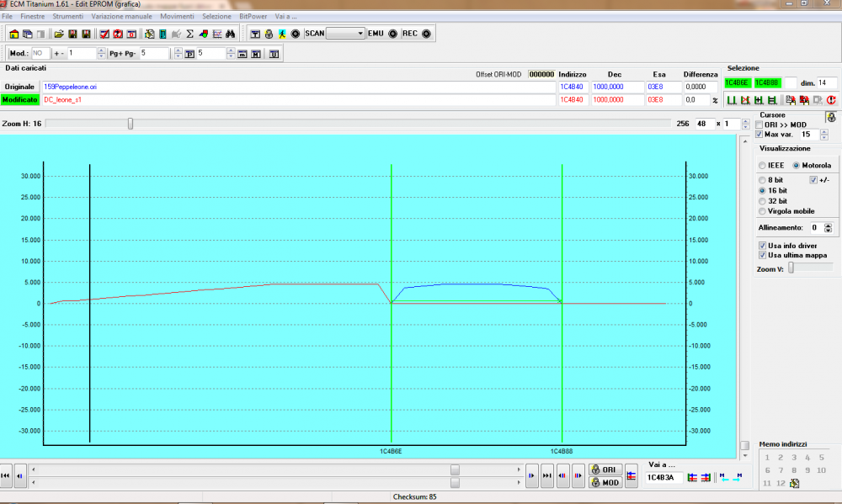Select the 8 bit radio option

pos(763,180)
